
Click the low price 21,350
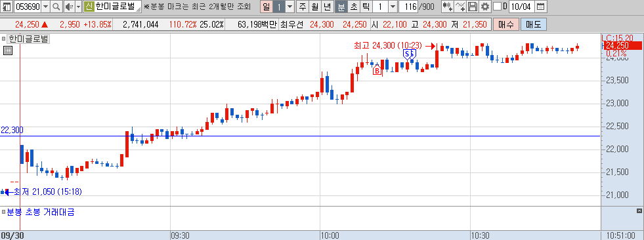(x=475, y=25)
